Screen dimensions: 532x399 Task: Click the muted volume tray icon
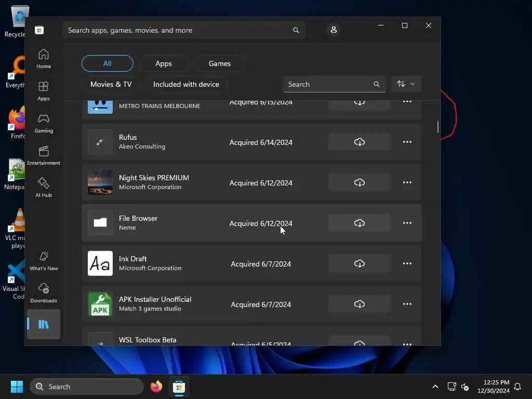click(x=465, y=387)
